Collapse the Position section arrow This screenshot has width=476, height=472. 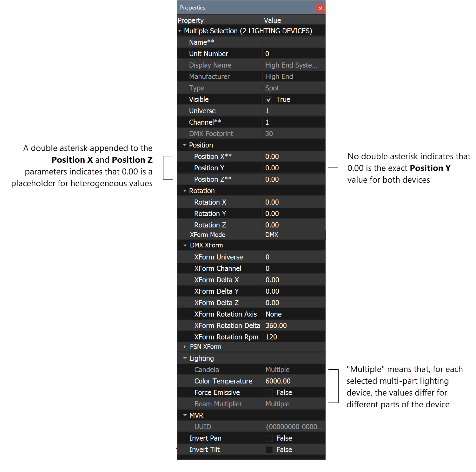coord(185,145)
